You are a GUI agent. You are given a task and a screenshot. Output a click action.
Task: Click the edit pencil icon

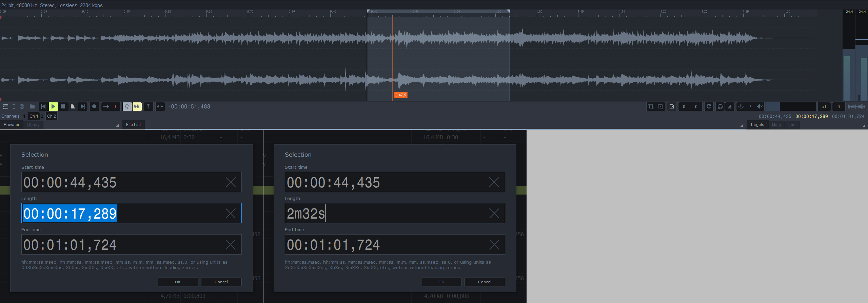(x=671, y=106)
